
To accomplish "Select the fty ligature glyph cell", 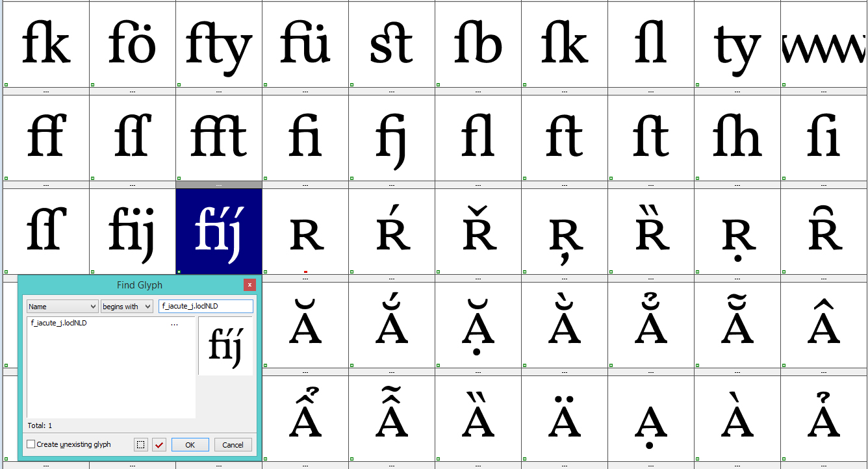I will pos(219,45).
